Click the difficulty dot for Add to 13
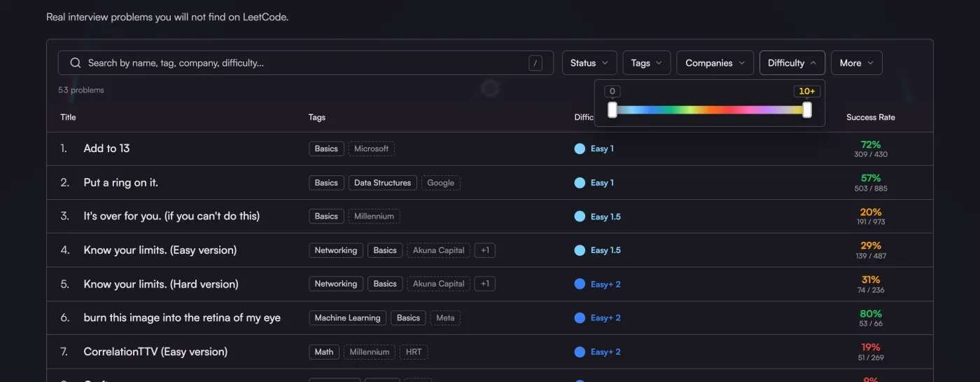Viewport: 980px width, 382px height. [x=580, y=149]
